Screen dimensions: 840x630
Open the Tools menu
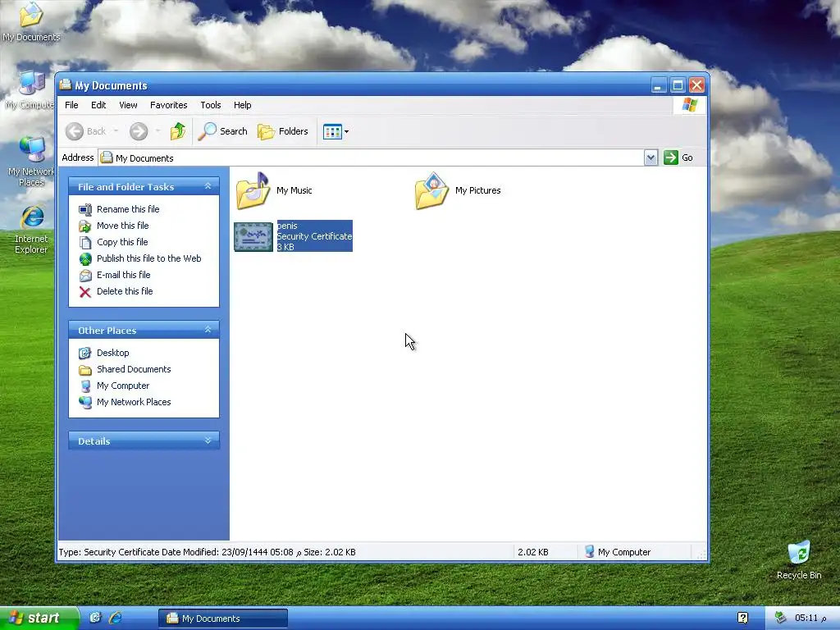211,105
